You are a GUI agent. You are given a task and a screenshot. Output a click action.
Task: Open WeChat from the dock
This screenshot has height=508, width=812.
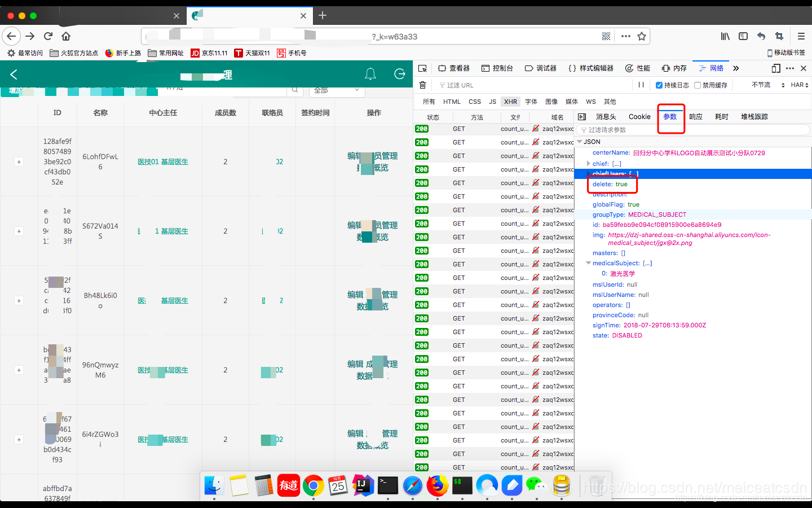tap(536, 485)
